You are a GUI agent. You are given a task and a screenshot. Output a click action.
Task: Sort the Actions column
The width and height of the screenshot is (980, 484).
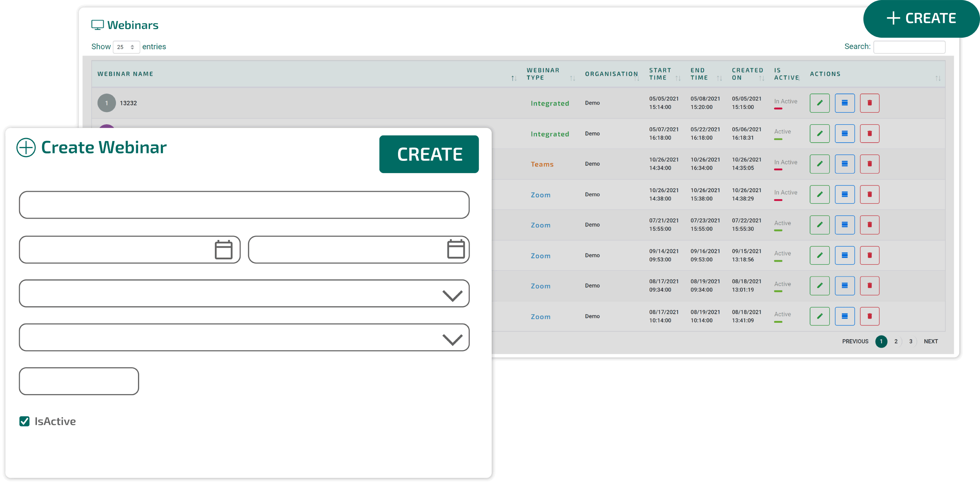click(x=938, y=78)
